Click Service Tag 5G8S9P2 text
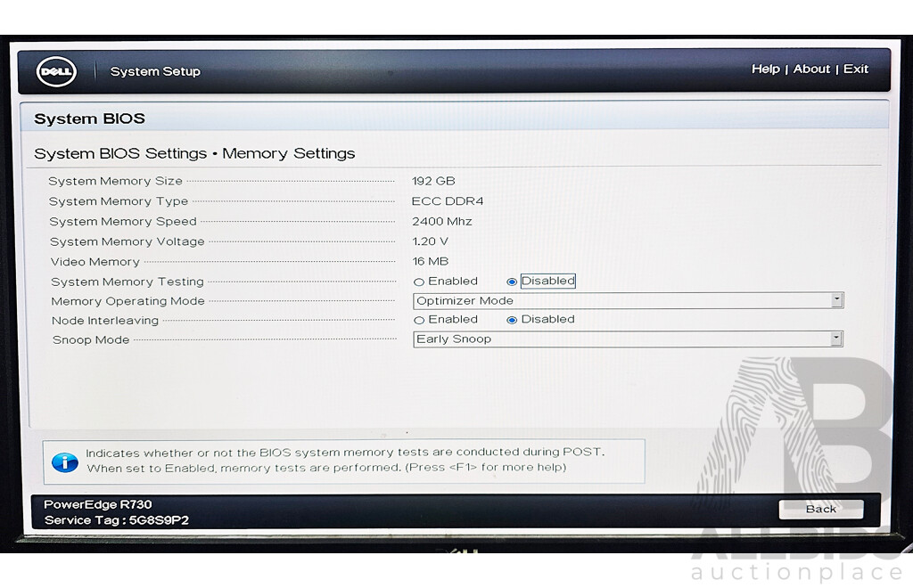913x588 pixels. [x=117, y=520]
